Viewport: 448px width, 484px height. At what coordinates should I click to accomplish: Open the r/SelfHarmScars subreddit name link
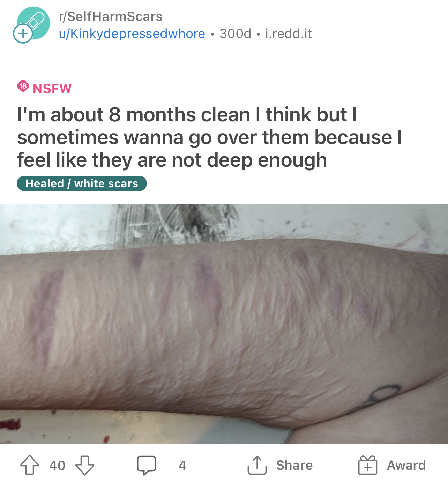tap(111, 16)
